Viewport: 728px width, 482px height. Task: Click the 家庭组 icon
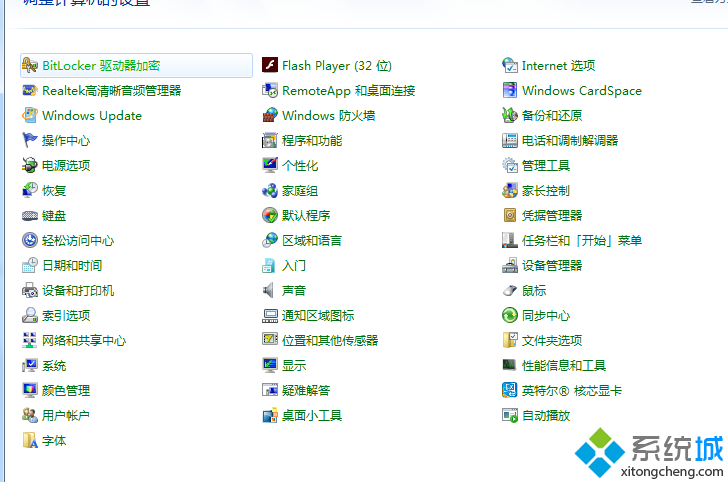coord(270,190)
